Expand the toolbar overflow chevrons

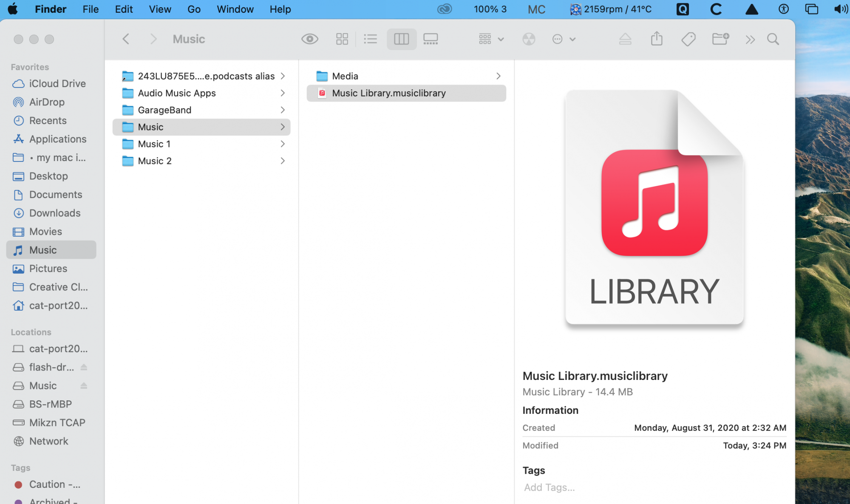click(750, 40)
